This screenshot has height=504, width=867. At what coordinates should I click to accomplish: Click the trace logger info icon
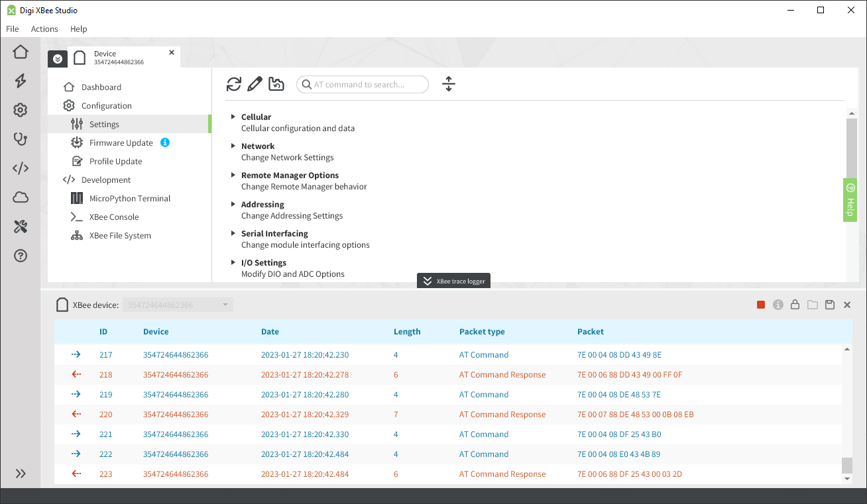tap(778, 305)
